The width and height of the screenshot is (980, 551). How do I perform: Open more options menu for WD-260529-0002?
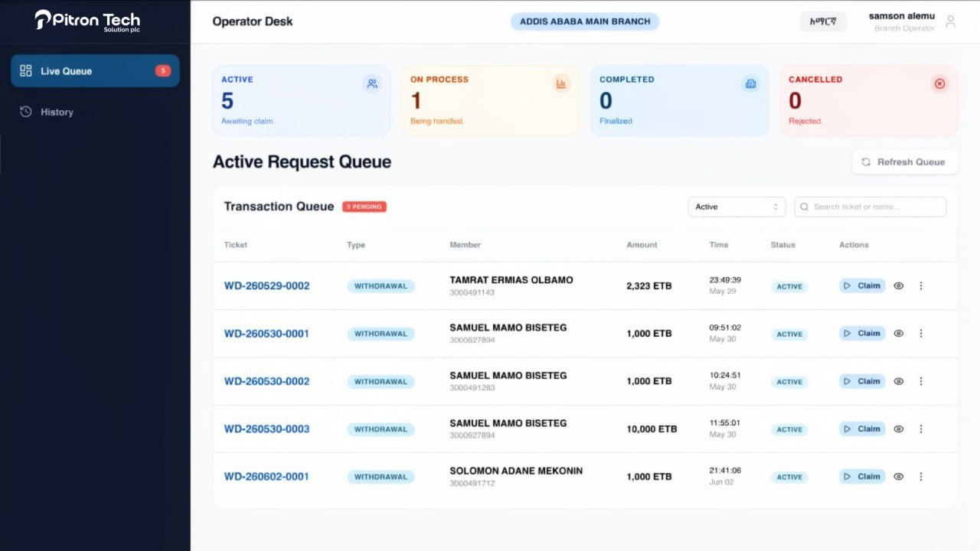pyautogui.click(x=921, y=285)
